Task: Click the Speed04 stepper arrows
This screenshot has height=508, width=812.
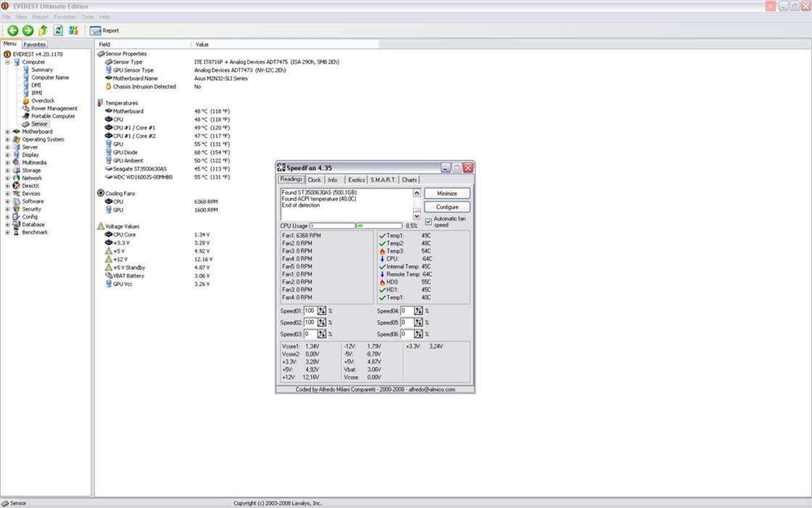Action: [418, 311]
